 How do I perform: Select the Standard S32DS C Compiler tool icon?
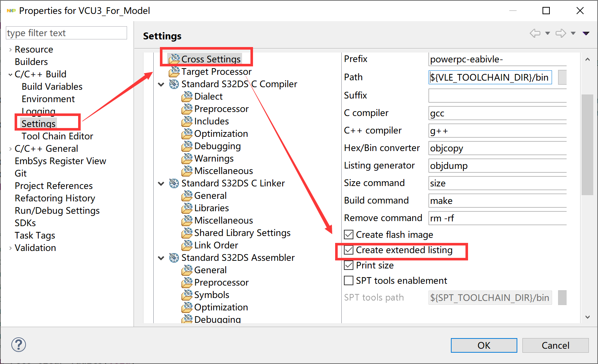[174, 84]
